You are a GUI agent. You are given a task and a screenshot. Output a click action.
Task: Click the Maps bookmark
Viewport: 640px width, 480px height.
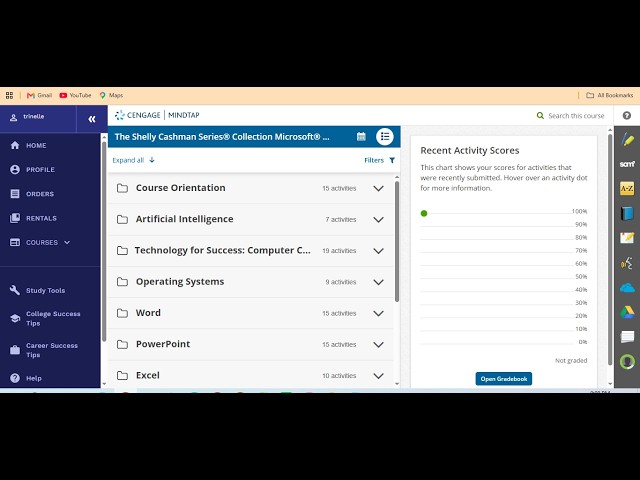111,95
